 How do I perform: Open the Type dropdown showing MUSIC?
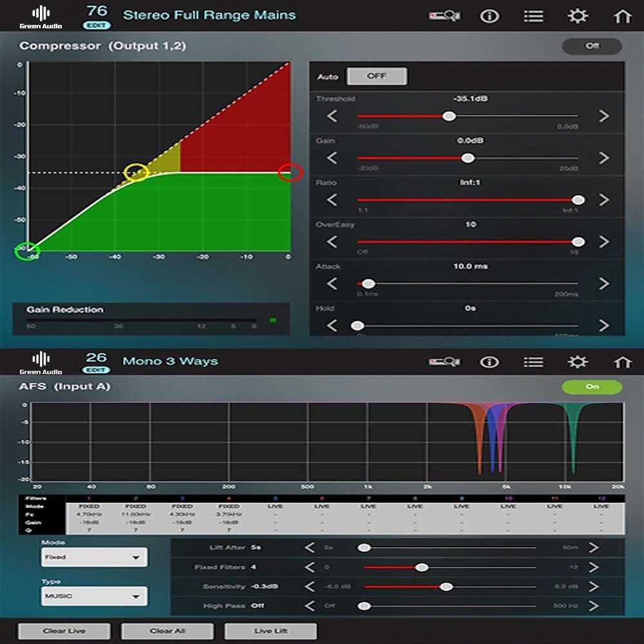(x=94, y=596)
